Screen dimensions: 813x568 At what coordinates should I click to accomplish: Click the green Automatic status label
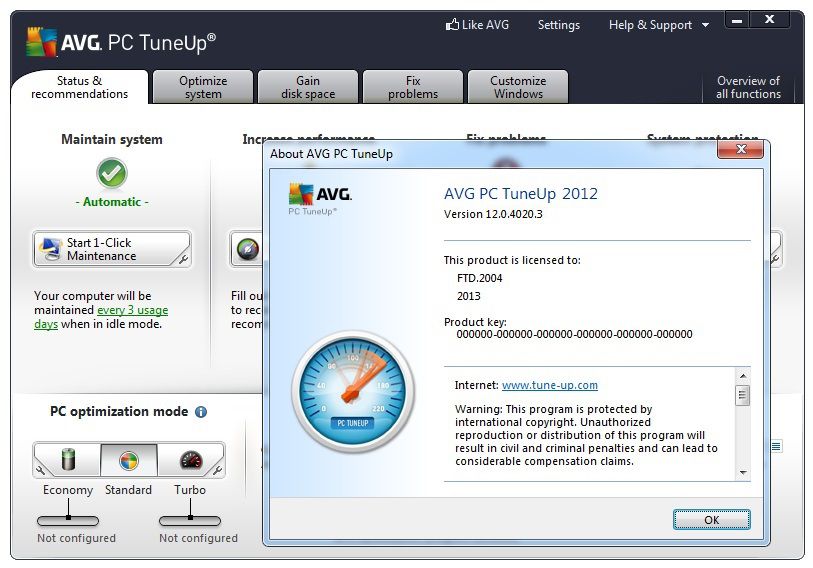[112, 202]
